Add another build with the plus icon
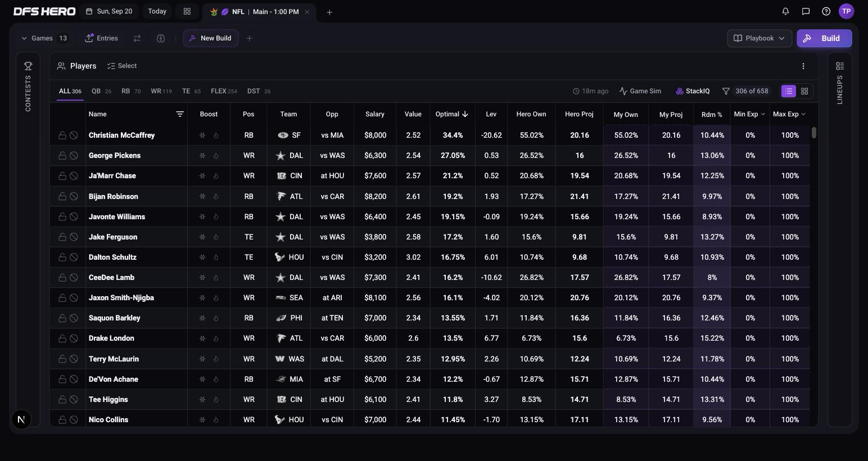Viewport: 868px width, 461px height. tap(250, 38)
